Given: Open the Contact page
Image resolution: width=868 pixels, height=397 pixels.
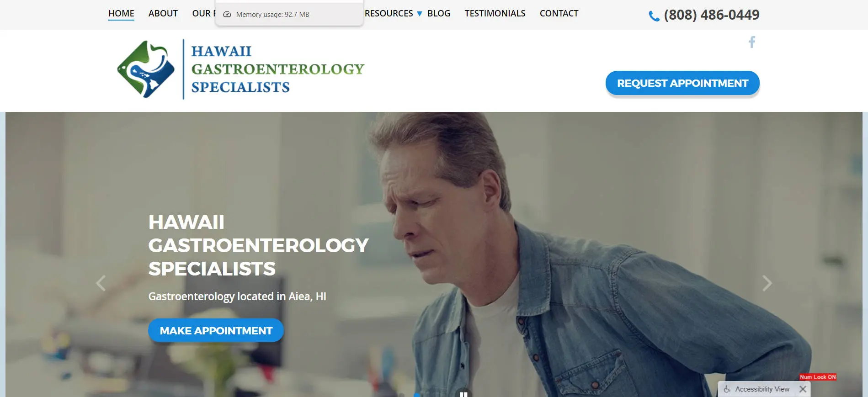Looking at the screenshot, I should pos(559,14).
